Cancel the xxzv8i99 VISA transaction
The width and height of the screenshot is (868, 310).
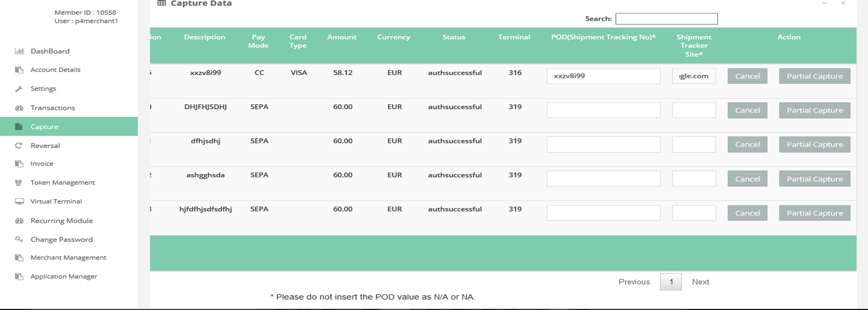coord(747,76)
